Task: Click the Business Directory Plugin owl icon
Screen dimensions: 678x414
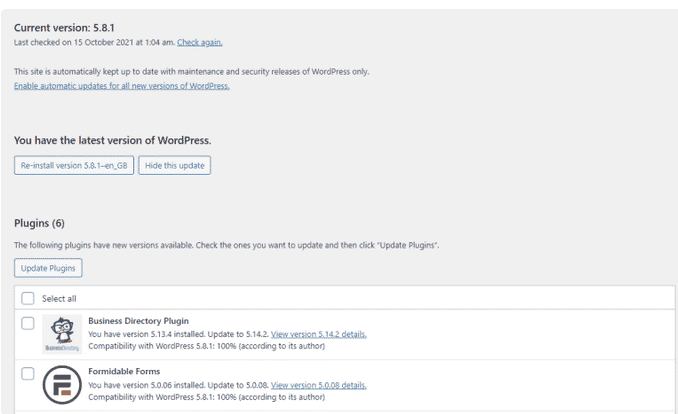Action: [x=62, y=334]
